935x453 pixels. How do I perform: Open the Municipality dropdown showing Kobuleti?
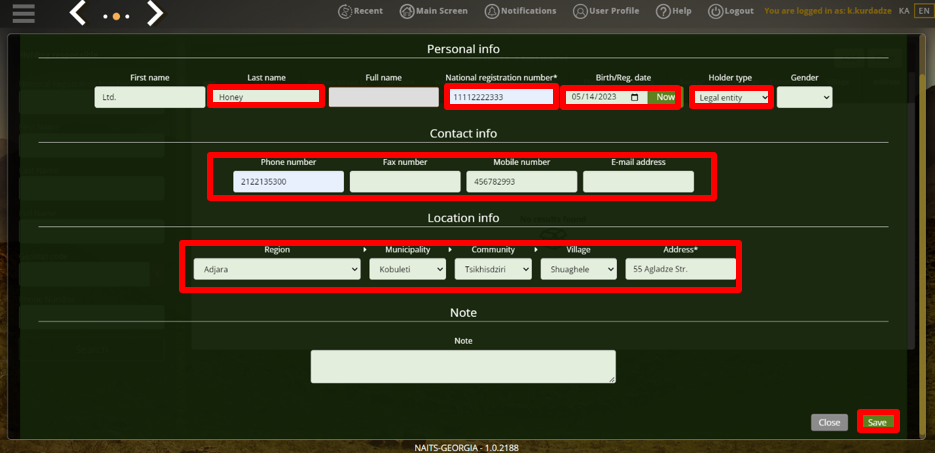click(x=407, y=269)
